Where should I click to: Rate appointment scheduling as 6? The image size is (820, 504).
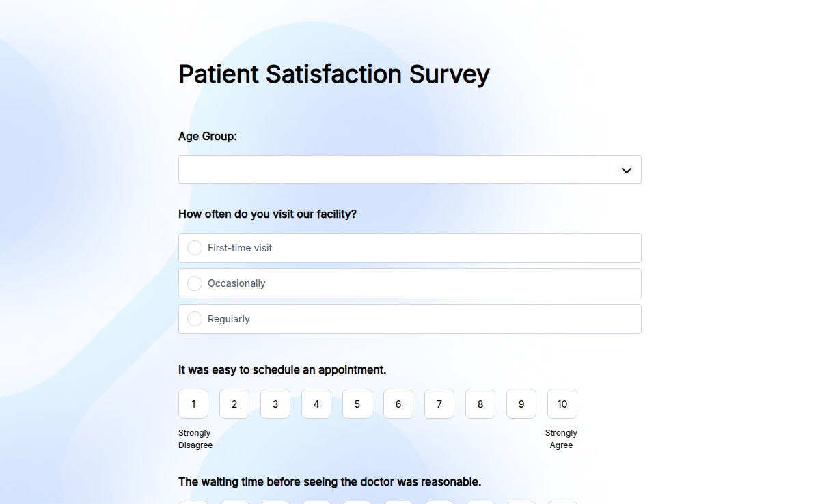click(x=398, y=404)
